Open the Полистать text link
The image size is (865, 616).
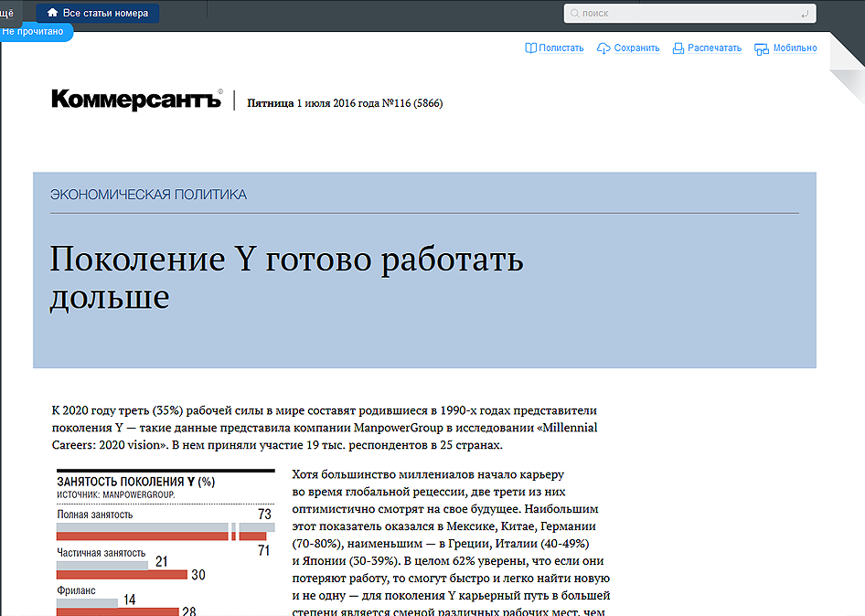561,48
